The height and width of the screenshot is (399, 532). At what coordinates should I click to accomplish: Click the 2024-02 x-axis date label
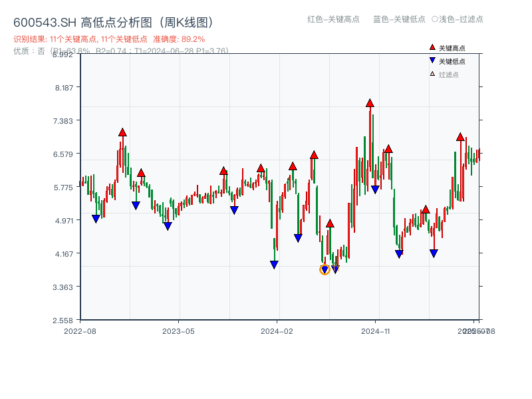tap(277, 331)
